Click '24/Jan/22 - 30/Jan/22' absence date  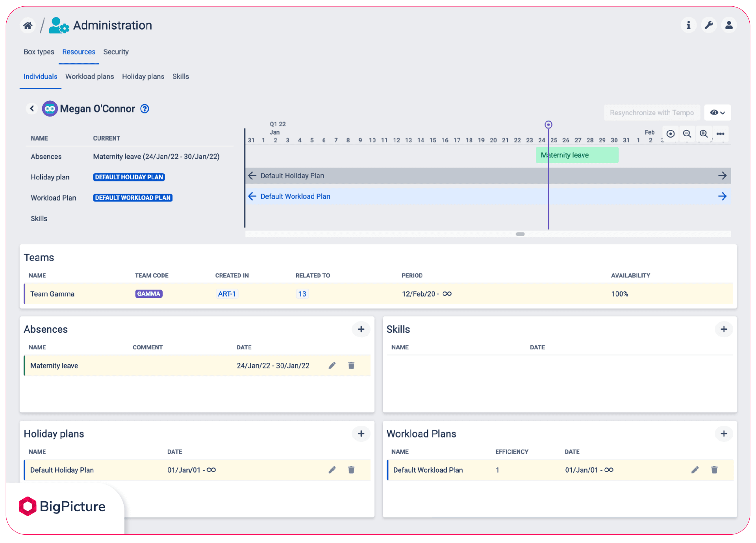[273, 366]
